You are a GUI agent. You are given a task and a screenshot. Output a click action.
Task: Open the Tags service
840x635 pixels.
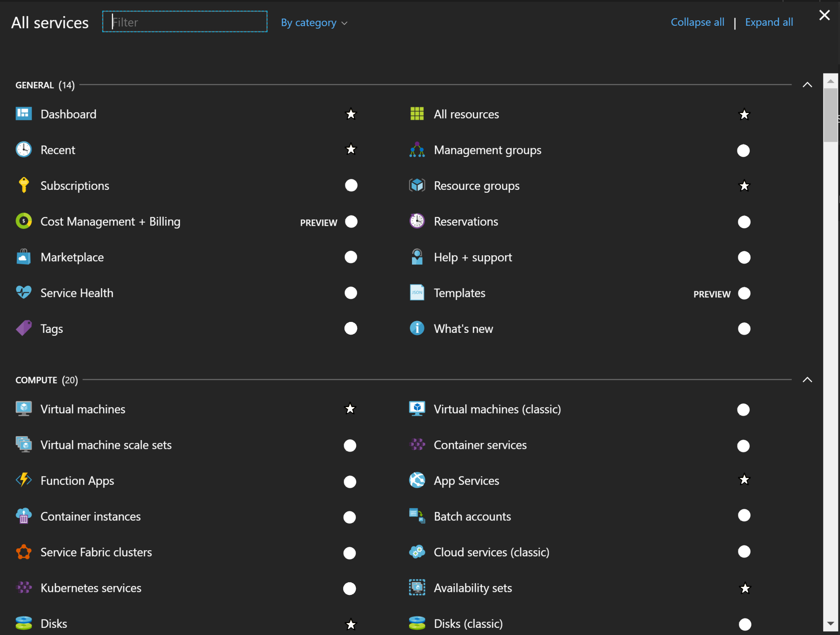click(x=51, y=329)
